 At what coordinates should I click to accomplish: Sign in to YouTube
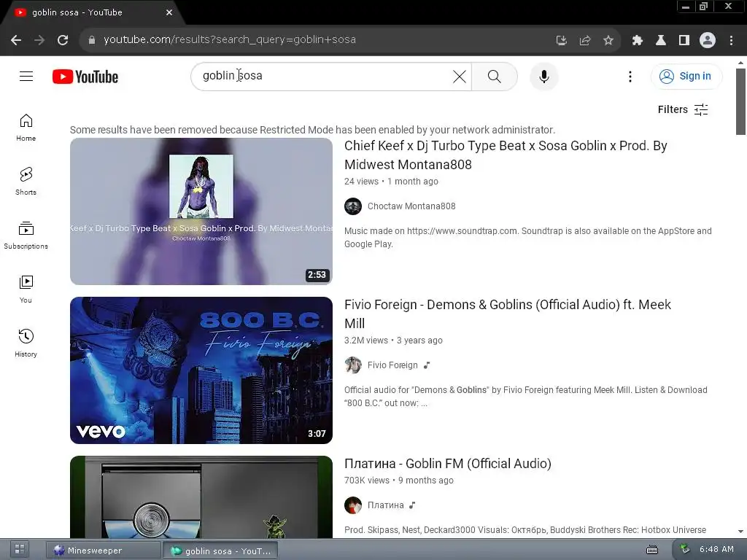(686, 76)
